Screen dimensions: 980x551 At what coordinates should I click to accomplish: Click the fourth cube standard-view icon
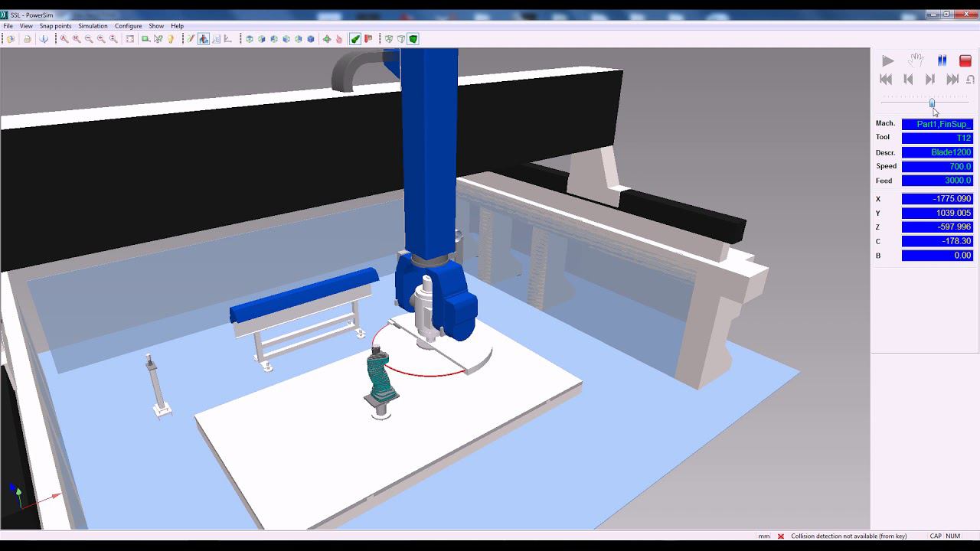(x=286, y=39)
